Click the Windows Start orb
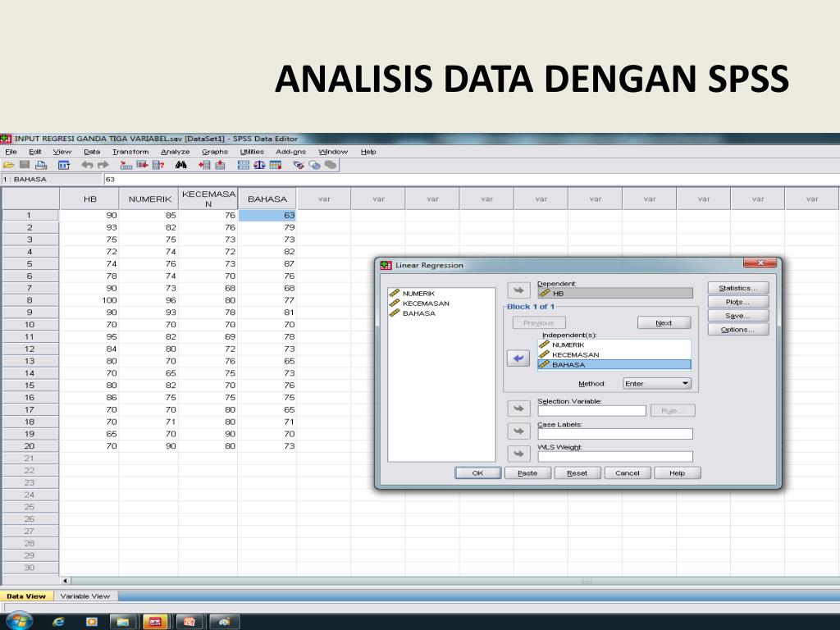The width and height of the screenshot is (840, 630). tap(20, 621)
